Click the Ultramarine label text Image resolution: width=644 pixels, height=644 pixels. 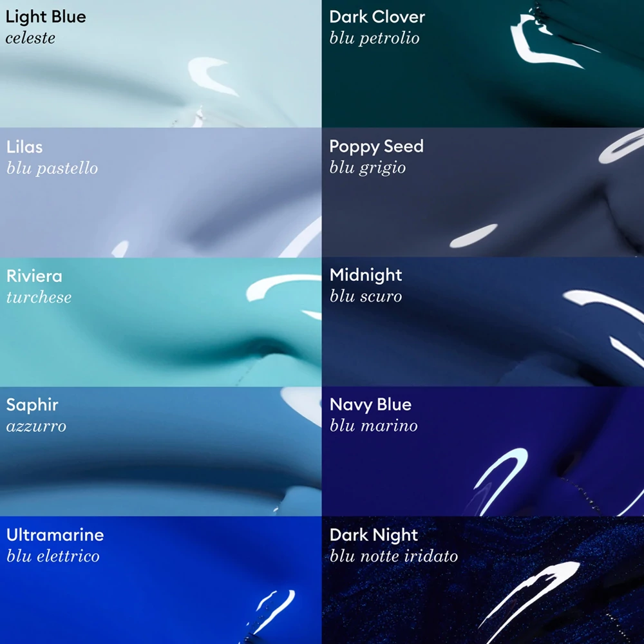55,535
